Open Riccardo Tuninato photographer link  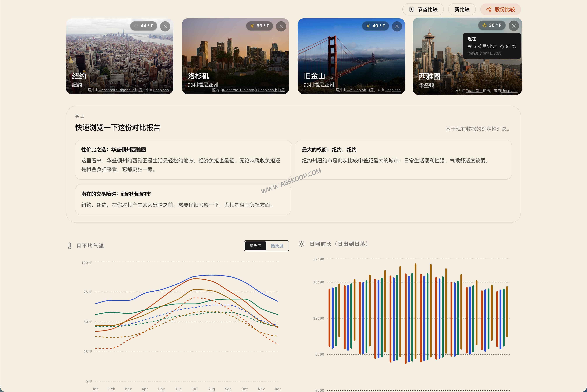pos(238,90)
